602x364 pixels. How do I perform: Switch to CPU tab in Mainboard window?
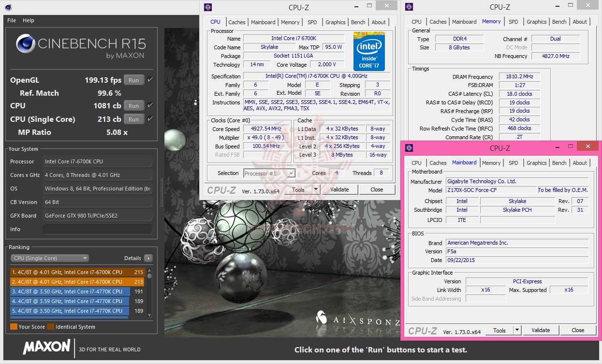(x=417, y=163)
